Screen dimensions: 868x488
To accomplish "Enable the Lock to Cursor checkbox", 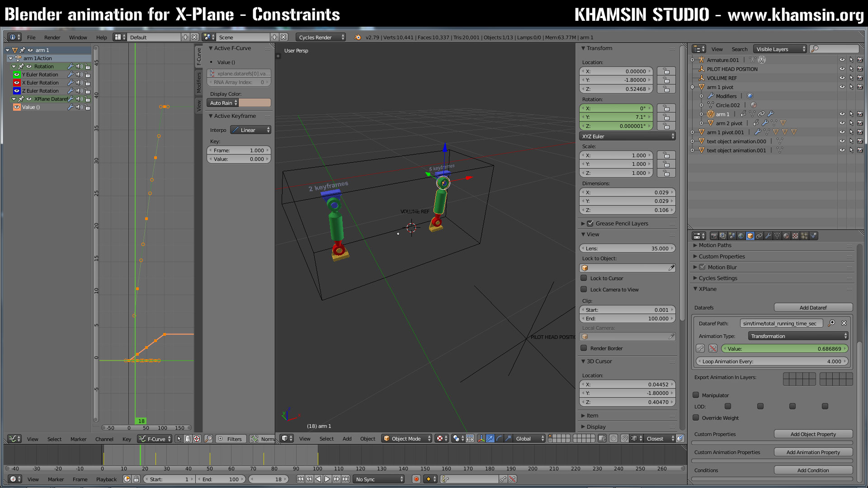I will (584, 278).
